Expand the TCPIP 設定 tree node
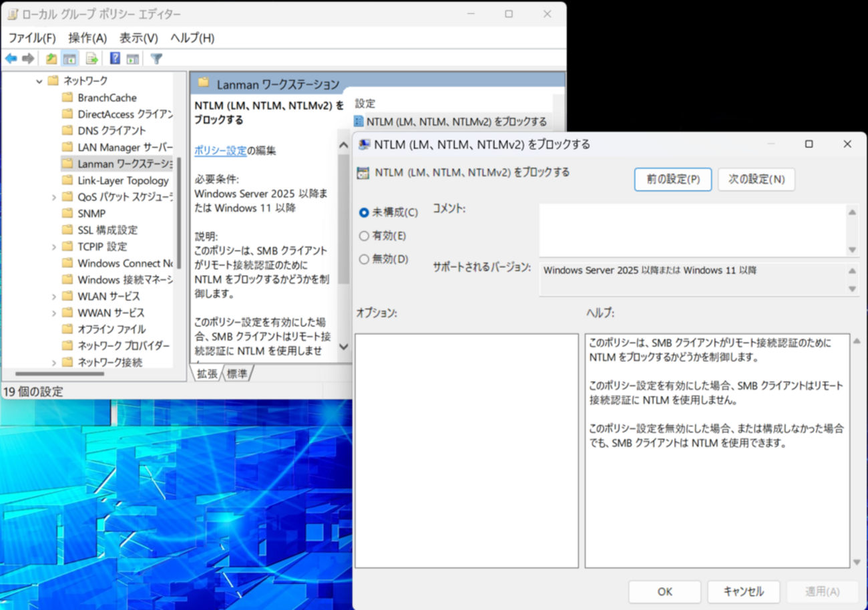 [x=54, y=247]
